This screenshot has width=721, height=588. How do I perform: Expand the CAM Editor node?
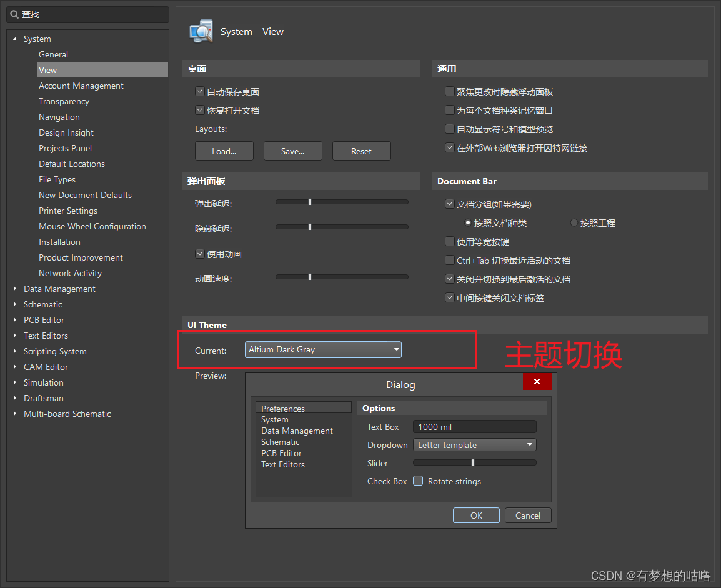click(x=15, y=367)
